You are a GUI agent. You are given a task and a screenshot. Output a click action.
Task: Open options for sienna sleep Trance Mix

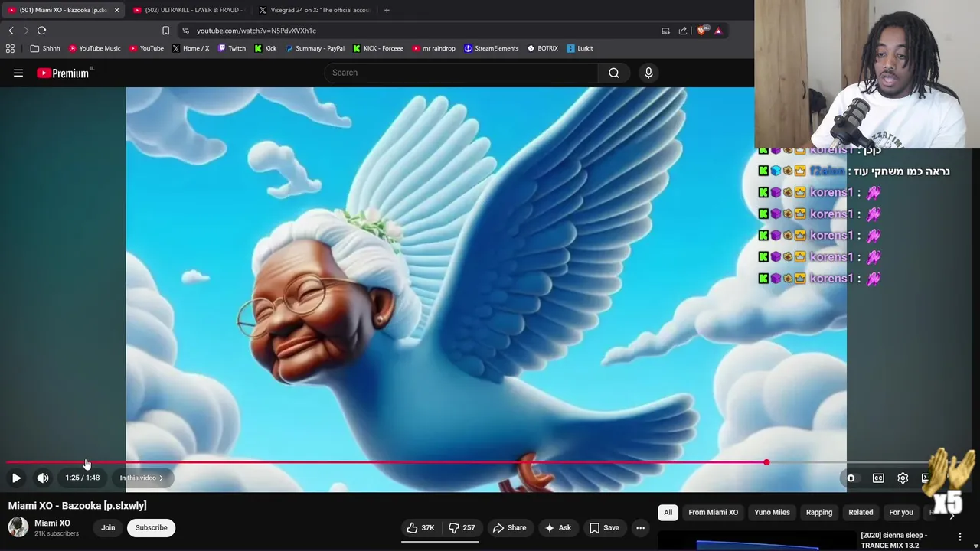point(960,536)
